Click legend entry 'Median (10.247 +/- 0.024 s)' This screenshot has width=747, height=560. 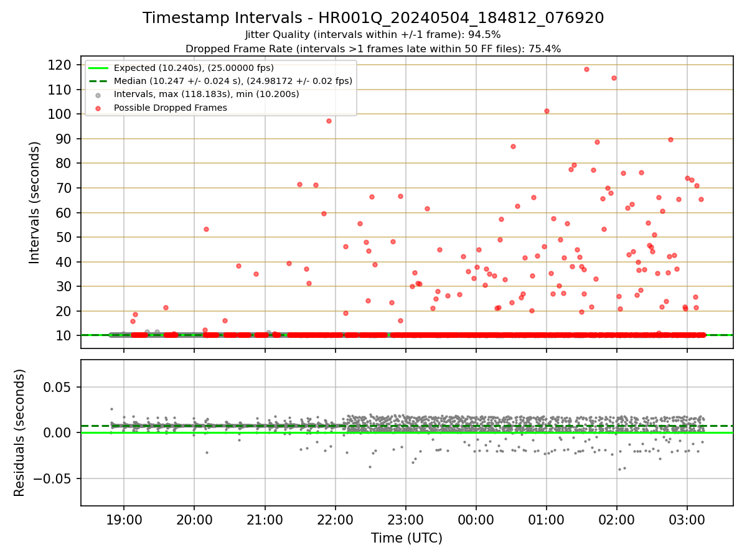[233, 81]
